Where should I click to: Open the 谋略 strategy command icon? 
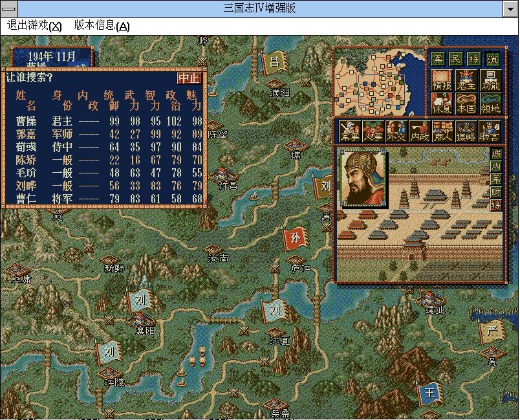466,131
